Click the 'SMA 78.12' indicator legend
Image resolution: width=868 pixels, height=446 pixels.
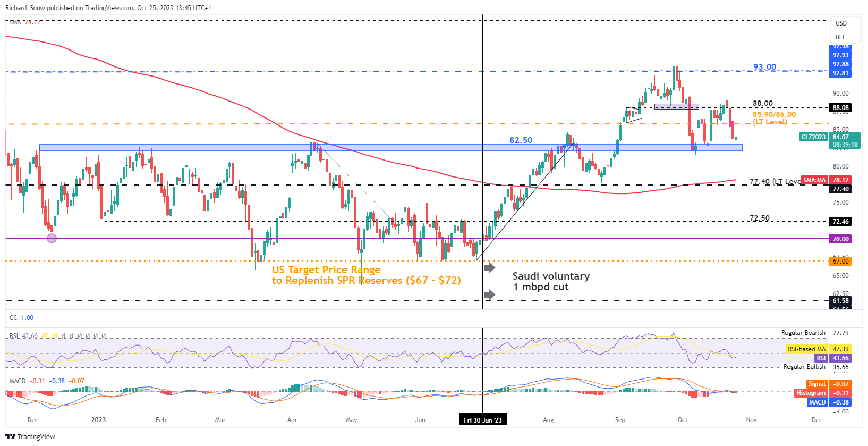click(25, 22)
